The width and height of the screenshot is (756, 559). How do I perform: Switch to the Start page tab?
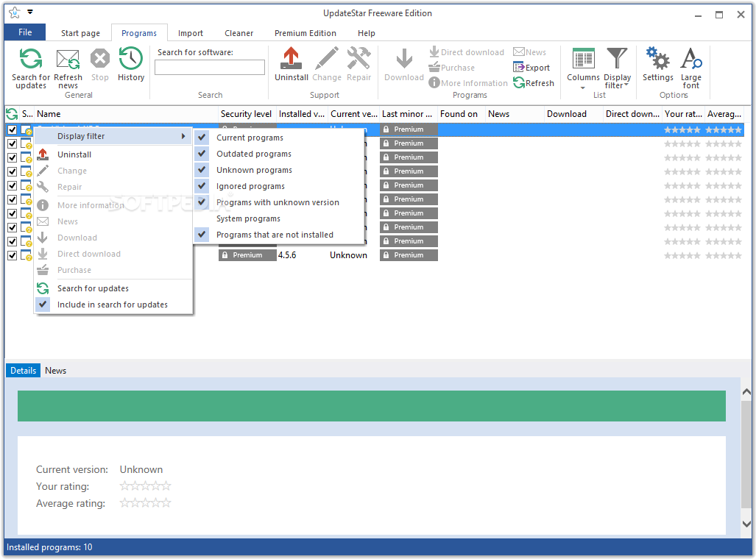click(x=80, y=33)
